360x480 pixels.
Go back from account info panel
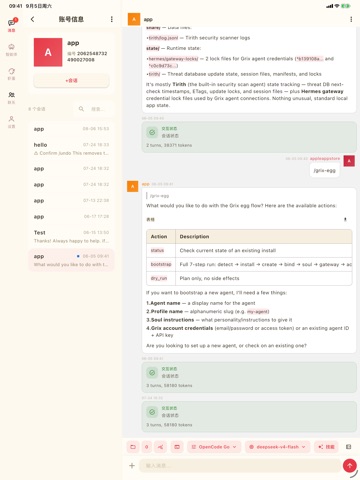pyautogui.click(x=32, y=19)
